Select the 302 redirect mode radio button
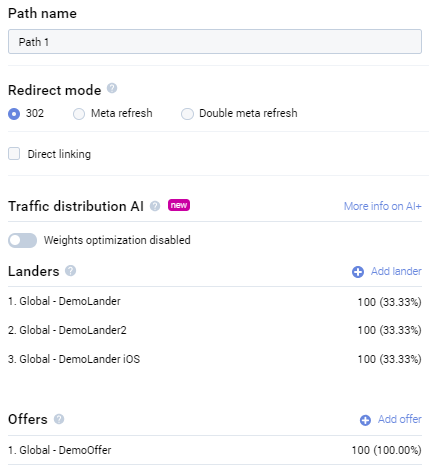The width and height of the screenshot is (429, 474). [x=14, y=114]
